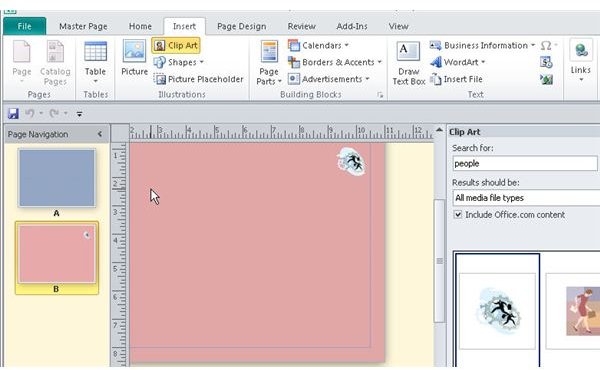Select the Draw Text Box tool
Image resolution: width=600 pixels, height=370 pixels.
(x=408, y=63)
